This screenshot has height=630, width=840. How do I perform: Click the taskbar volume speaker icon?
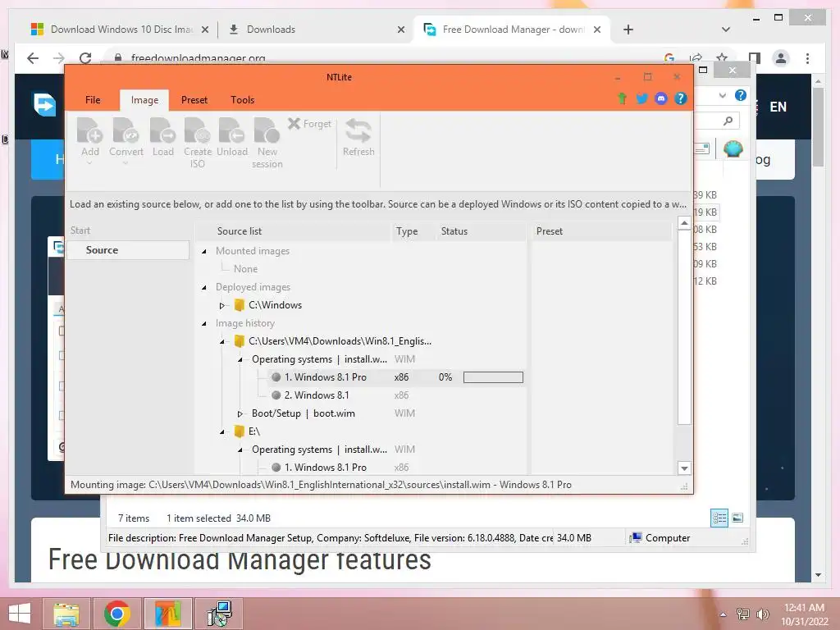[763, 614]
